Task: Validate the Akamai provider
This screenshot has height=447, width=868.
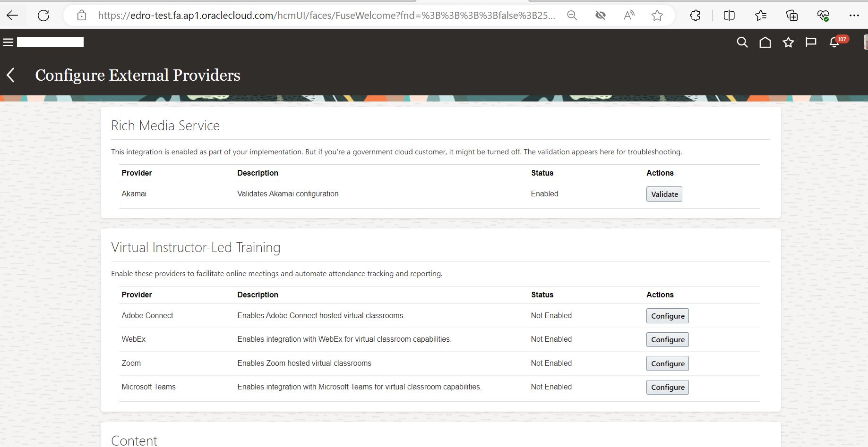Action: 664,194
